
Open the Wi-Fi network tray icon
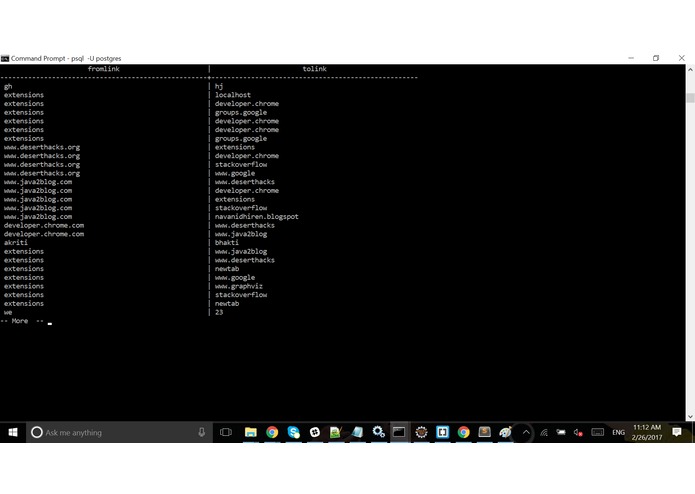(x=544, y=432)
